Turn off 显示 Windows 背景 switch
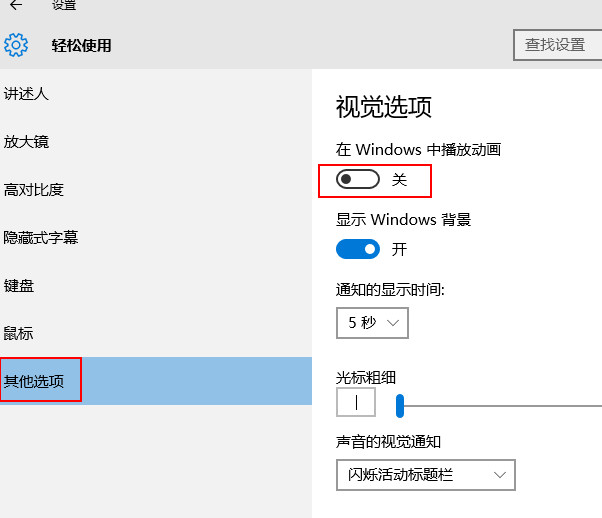Image resolution: width=602 pixels, height=518 pixels. pos(358,249)
